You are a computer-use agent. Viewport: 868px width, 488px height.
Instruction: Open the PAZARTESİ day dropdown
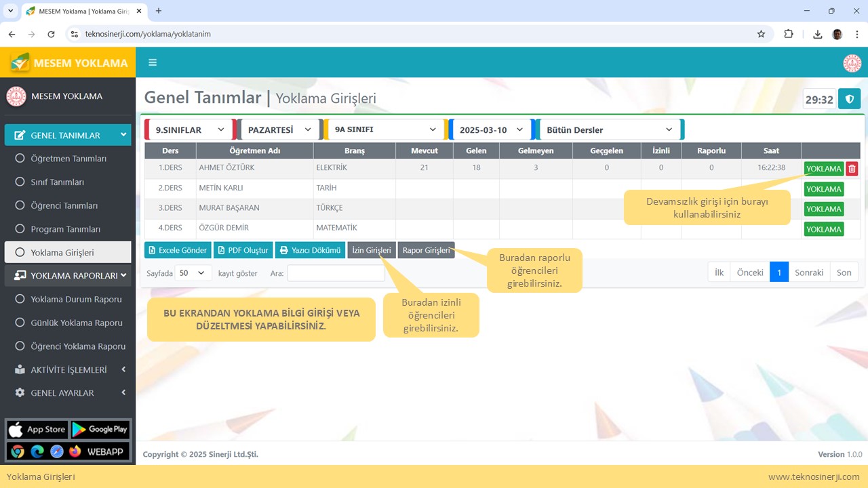pyautogui.click(x=279, y=129)
